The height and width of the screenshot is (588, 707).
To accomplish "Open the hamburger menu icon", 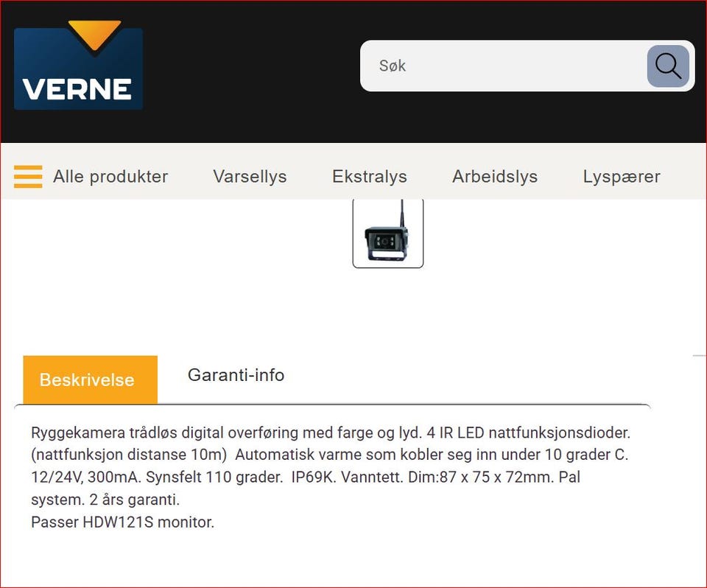I will click(x=28, y=177).
